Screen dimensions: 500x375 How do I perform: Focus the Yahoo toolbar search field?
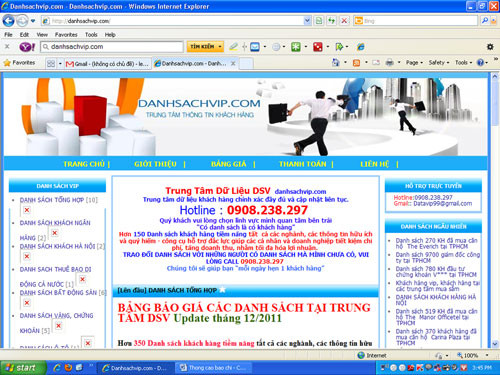pos(112,47)
